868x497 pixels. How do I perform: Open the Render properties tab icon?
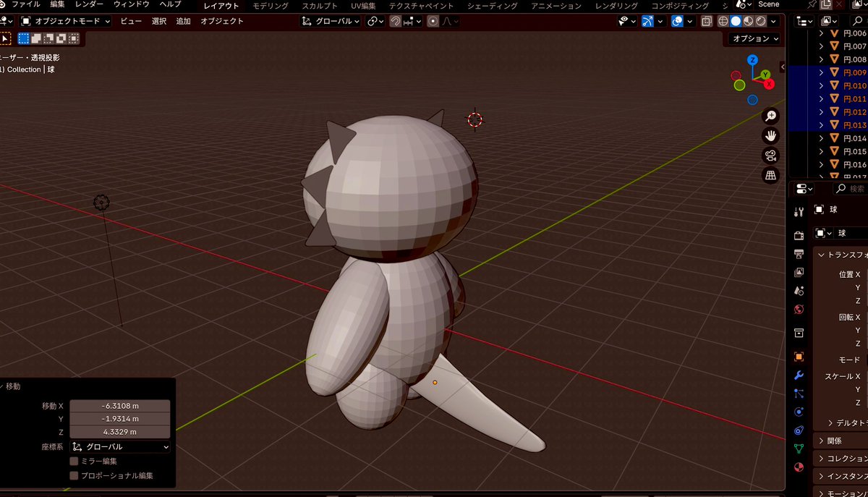tap(799, 236)
